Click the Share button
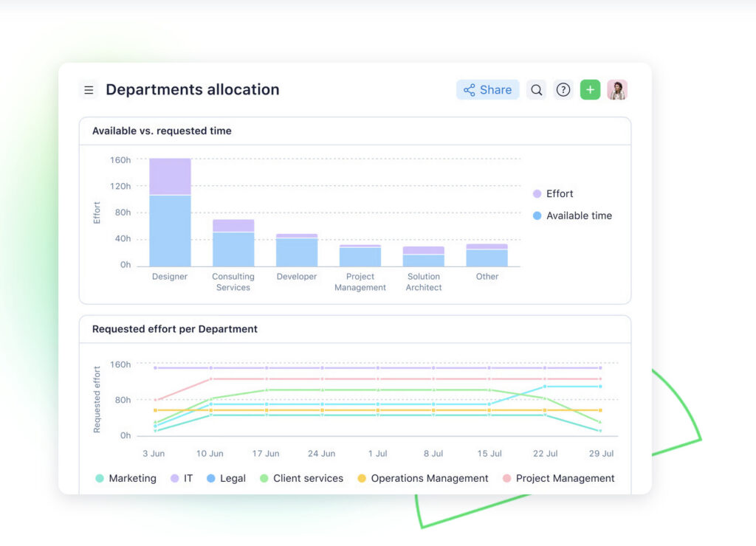The height and width of the screenshot is (546, 756). tap(487, 90)
